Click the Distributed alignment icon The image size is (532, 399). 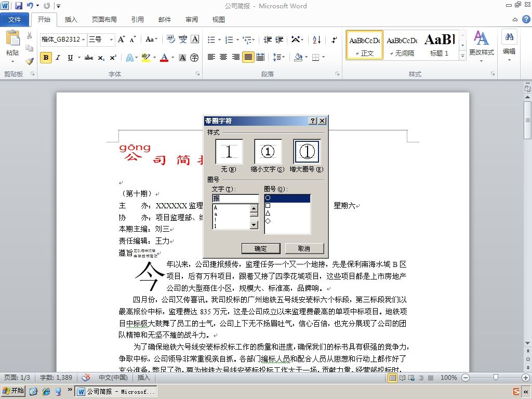(260, 57)
